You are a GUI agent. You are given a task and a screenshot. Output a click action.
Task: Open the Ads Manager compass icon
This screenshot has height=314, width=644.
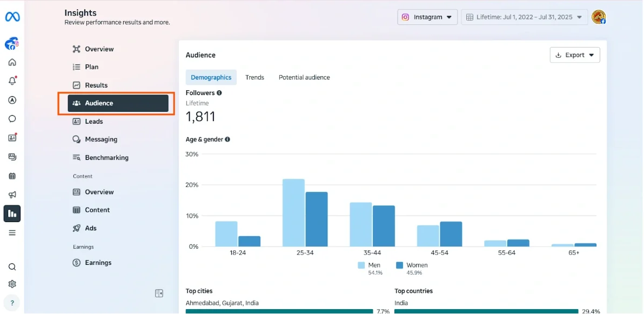(12, 100)
